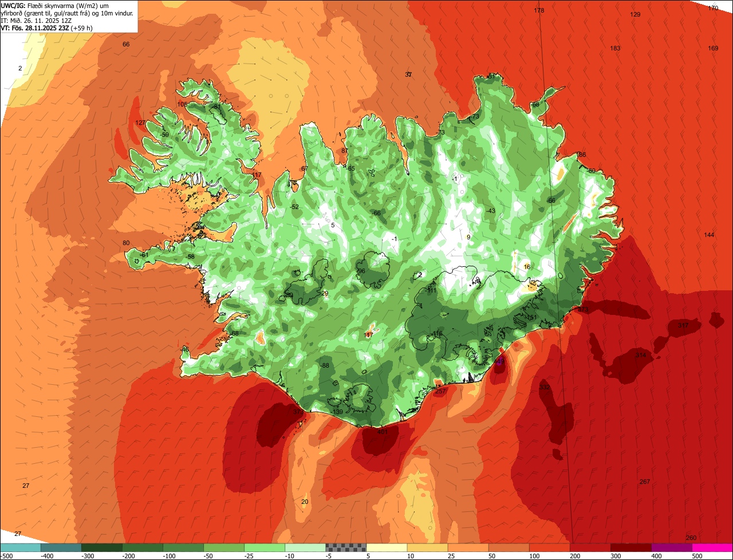The height and width of the screenshot is (560, 733).
Task: Click the map value 332 in the southeast sea
Action: coord(545,387)
